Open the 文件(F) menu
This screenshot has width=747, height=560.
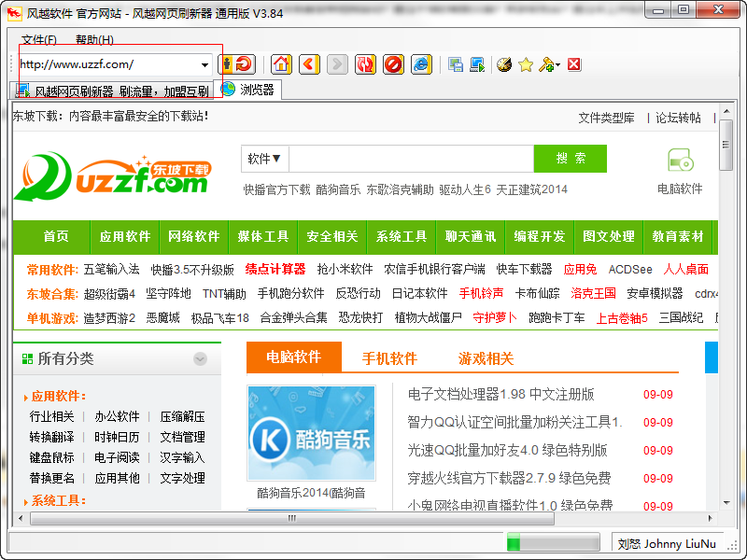[x=39, y=39]
